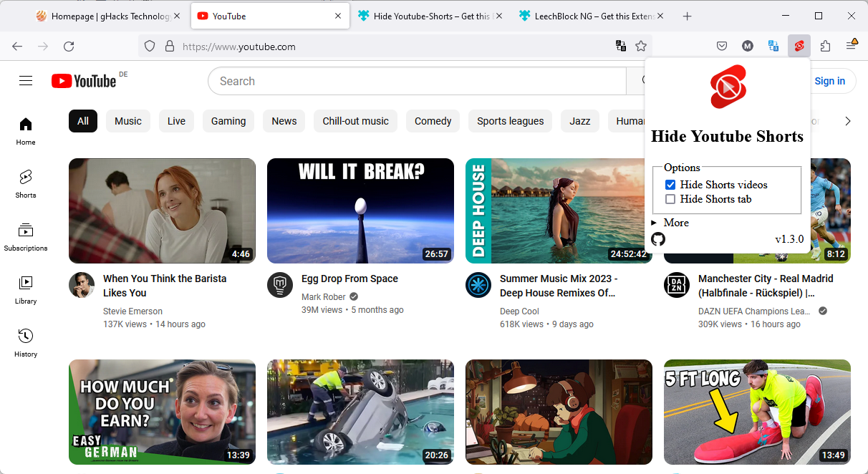
Task: Open the translate extension icon in the toolbar
Action: [x=773, y=45]
